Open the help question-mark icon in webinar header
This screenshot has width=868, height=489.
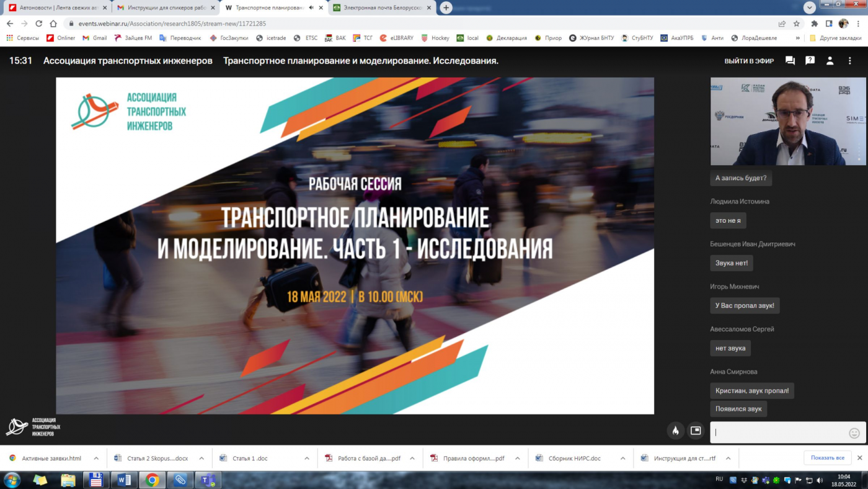[810, 61]
